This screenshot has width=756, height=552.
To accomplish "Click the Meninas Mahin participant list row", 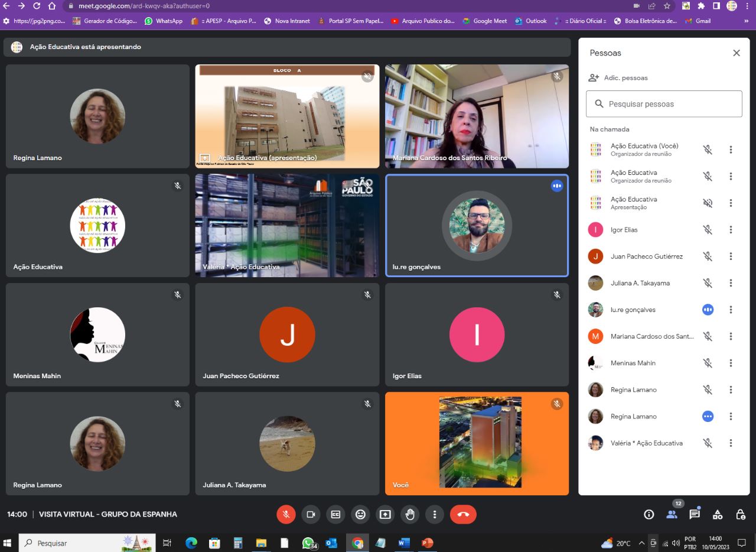I will point(664,363).
